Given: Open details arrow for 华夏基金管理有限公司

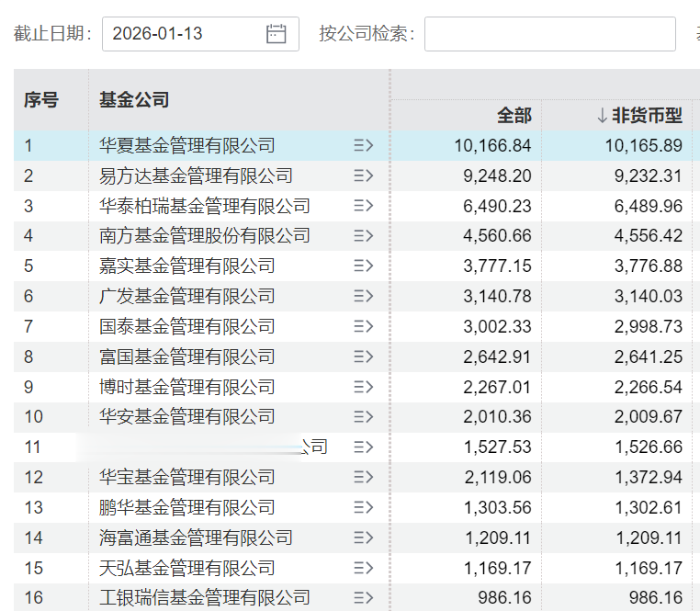Looking at the screenshot, I should pos(364,145).
